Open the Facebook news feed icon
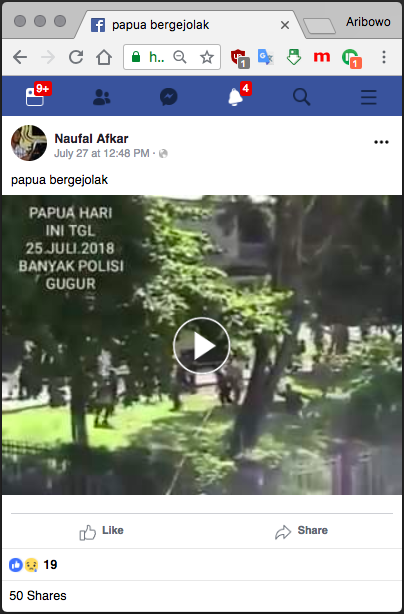 pos(35,97)
